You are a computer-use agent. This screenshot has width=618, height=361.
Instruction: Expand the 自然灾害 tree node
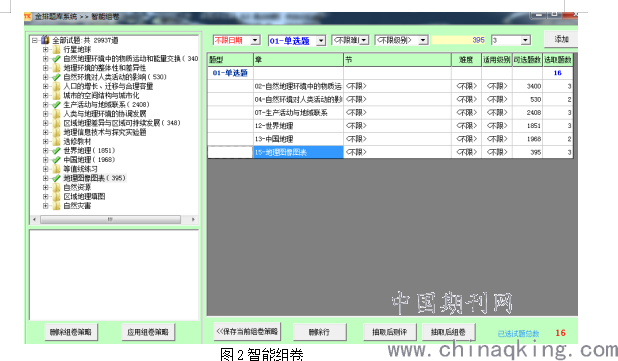point(45,206)
